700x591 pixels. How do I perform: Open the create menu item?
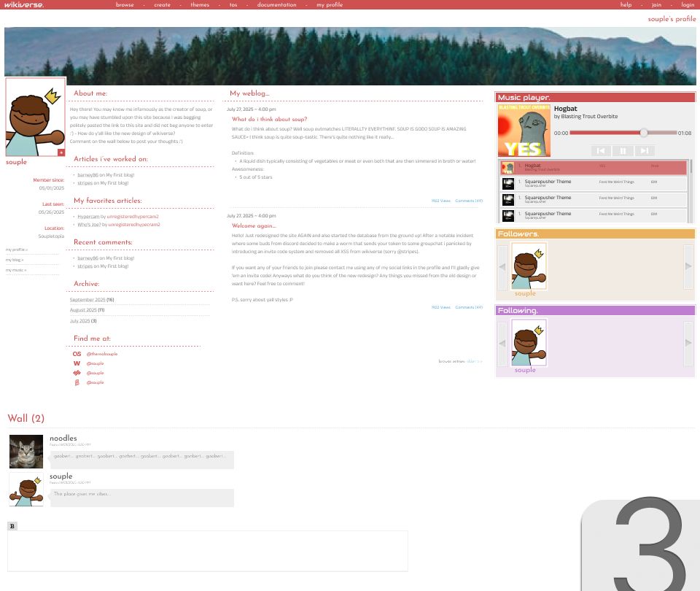pyautogui.click(x=162, y=5)
